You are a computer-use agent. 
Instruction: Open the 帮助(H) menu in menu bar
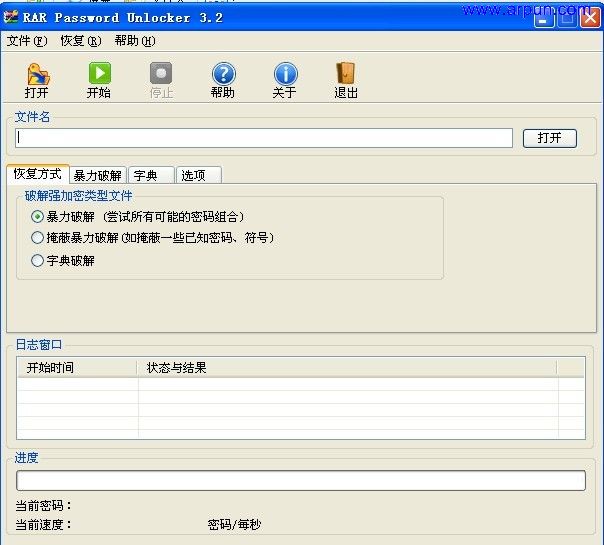135,41
